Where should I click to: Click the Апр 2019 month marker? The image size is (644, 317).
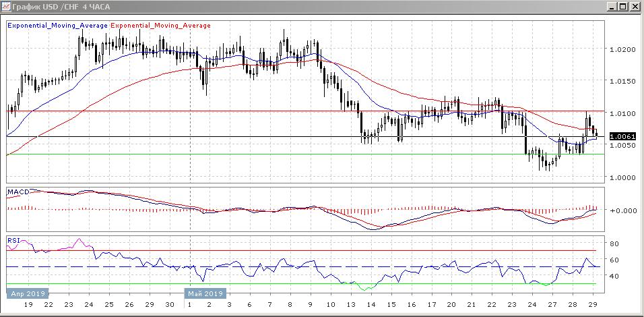(27, 293)
